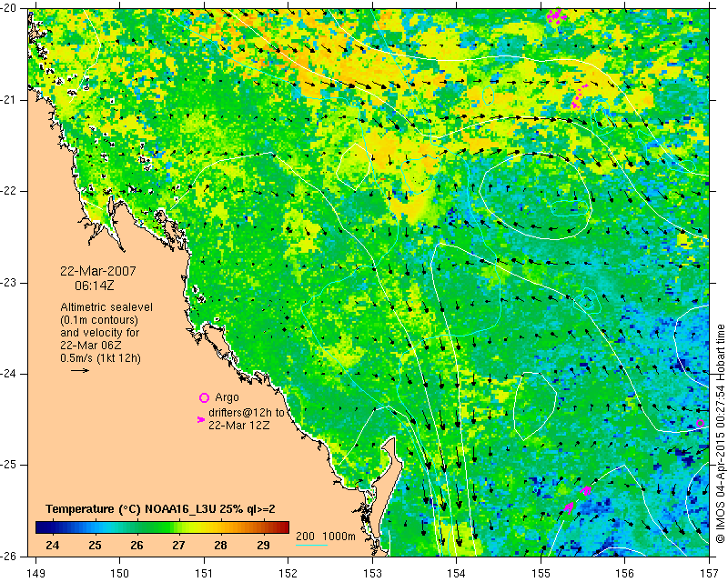Click the magenta drifter track near -21 latitude
The height and width of the screenshot is (582, 728).
[579, 96]
